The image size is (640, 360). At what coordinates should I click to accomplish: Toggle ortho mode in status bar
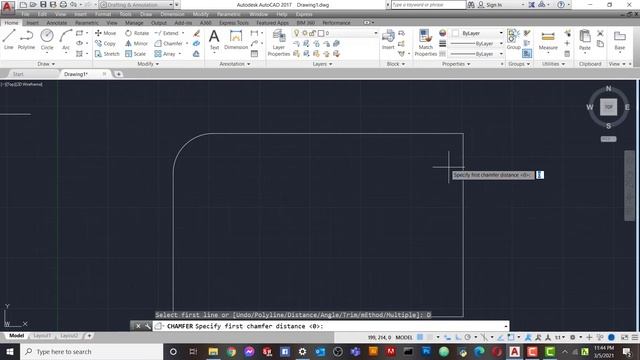[458, 337]
